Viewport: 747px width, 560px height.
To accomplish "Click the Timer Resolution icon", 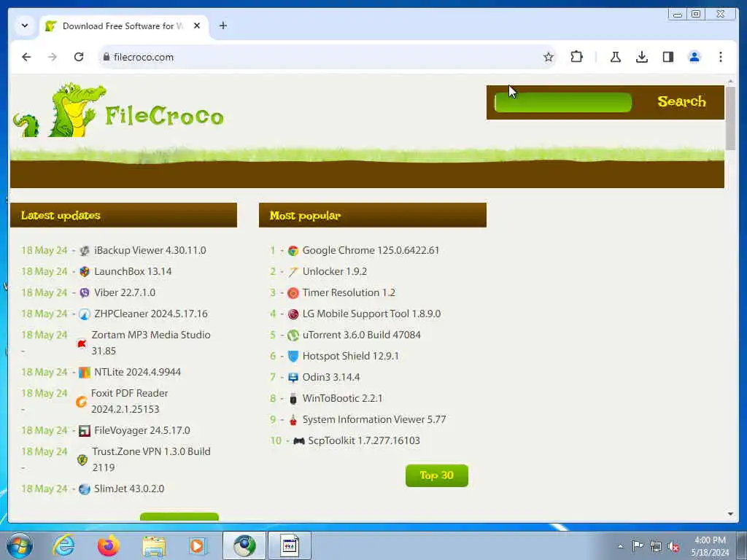I will (x=293, y=293).
